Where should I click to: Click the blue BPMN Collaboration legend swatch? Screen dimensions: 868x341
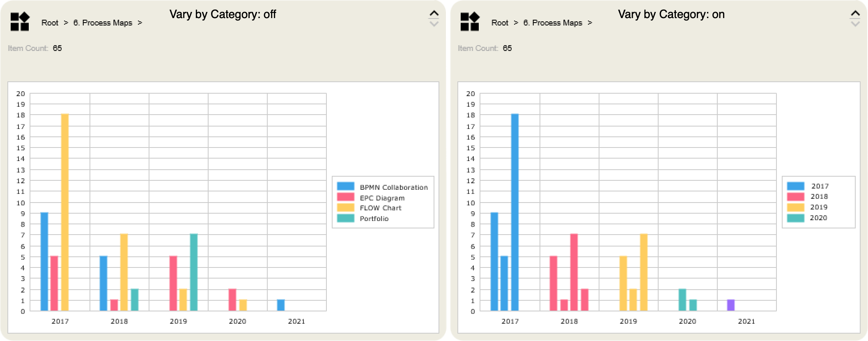[x=345, y=187]
